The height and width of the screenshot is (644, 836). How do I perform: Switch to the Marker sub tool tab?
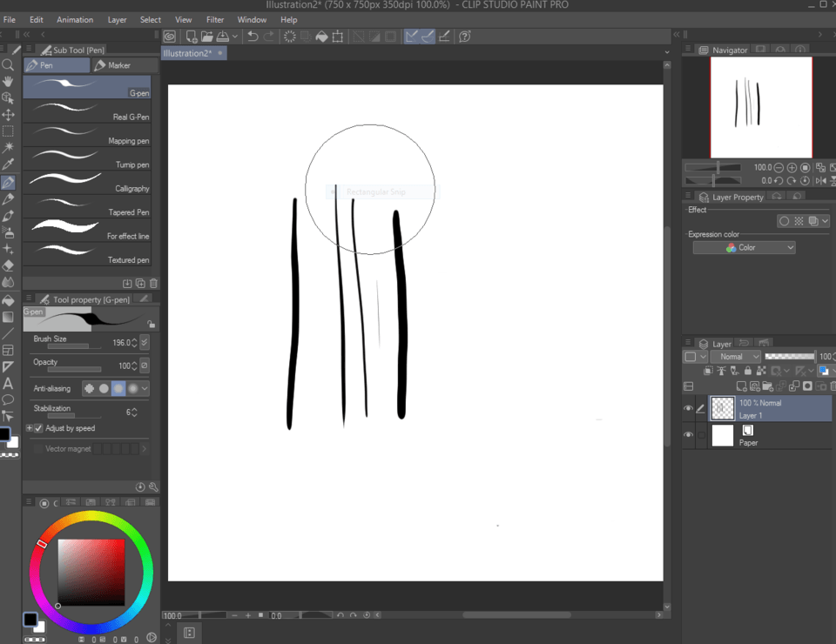(x=125, y=64)
